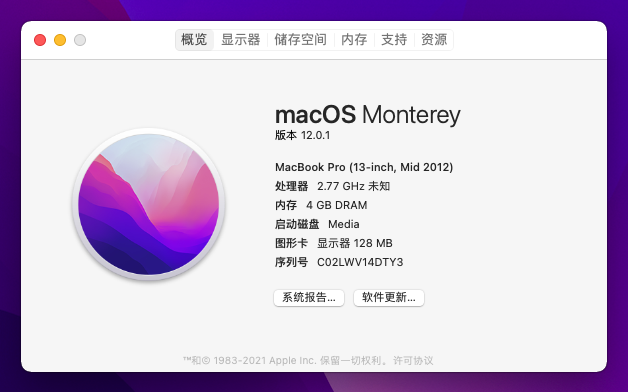Go to the 内存 tab

pos(354,40)
